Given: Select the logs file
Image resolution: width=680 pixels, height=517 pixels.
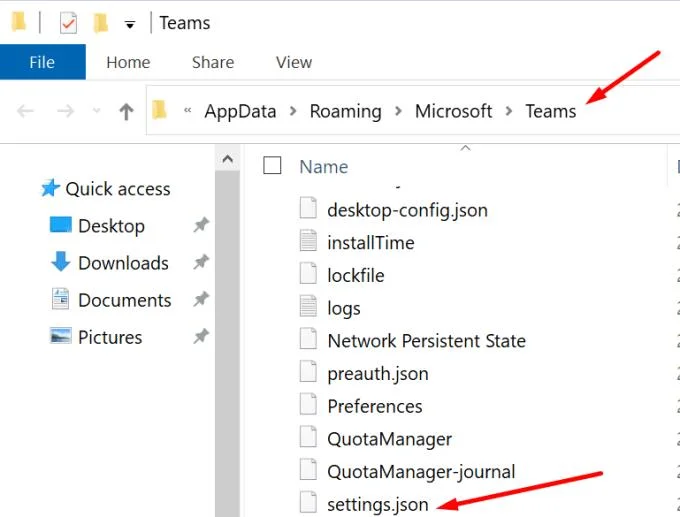Looking at the screenshot, I should (x=344, y=308).
